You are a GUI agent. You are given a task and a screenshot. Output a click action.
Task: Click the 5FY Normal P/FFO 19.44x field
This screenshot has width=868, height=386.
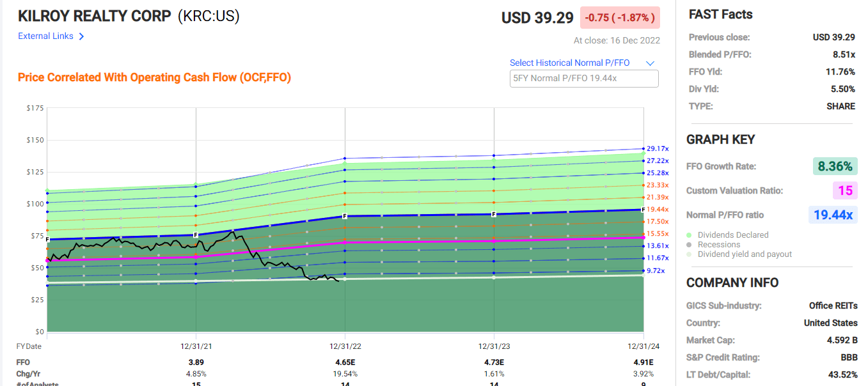click(584, 79)
